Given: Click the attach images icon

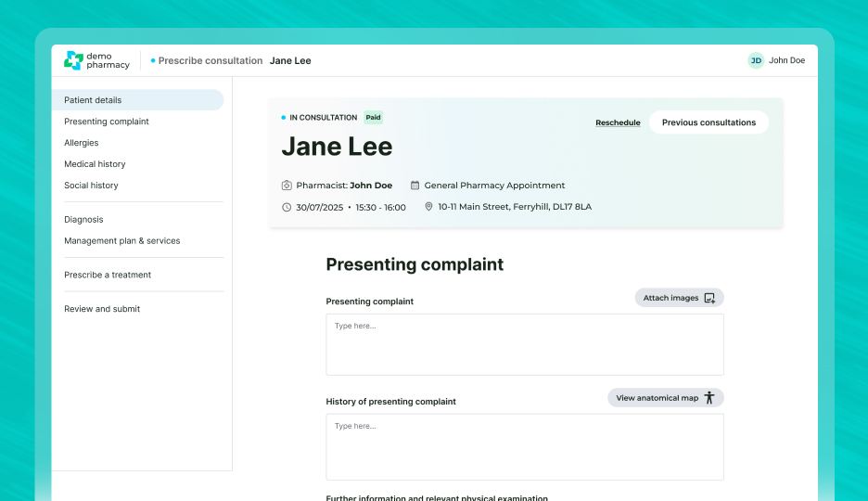Looking at the screenshot, I should (709, 298).
